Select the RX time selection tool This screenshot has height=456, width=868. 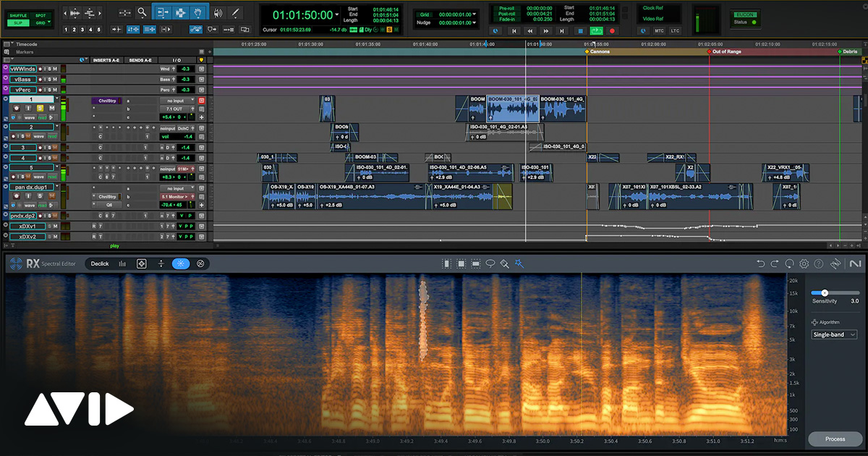pos(446,263)
